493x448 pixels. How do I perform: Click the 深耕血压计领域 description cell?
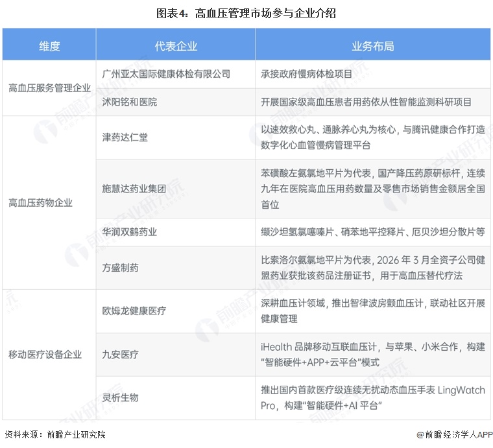tap(373, 311)
